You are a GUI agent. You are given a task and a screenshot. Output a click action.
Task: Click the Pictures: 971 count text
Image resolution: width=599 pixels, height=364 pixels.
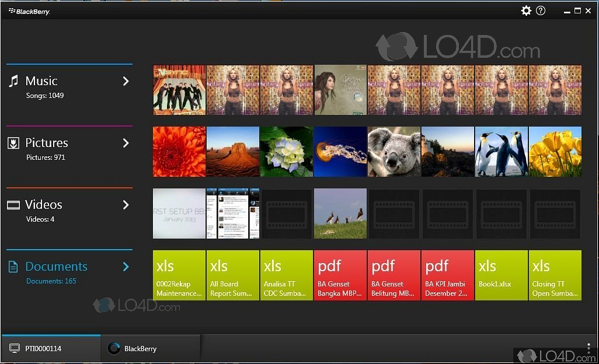(46, 157)
